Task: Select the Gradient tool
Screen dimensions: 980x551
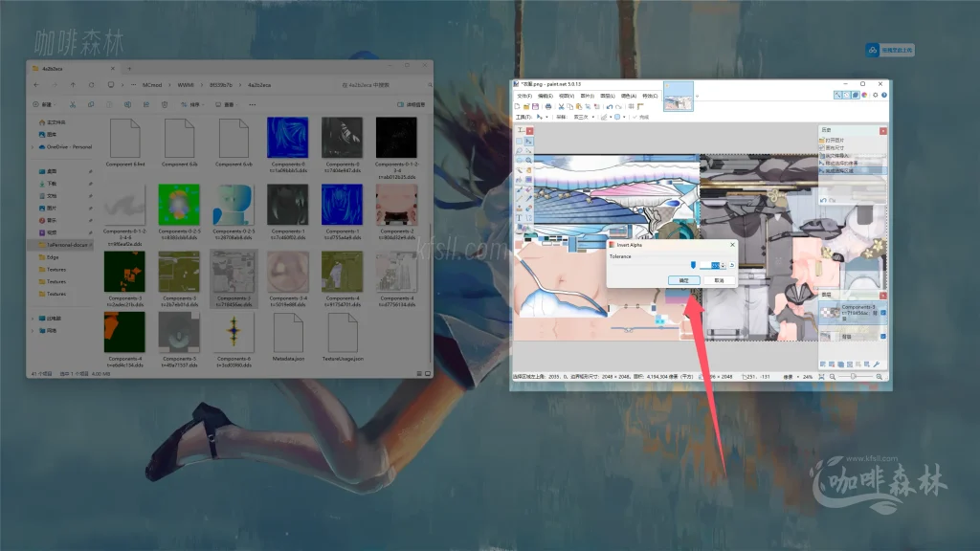Action: click(528, 180)
